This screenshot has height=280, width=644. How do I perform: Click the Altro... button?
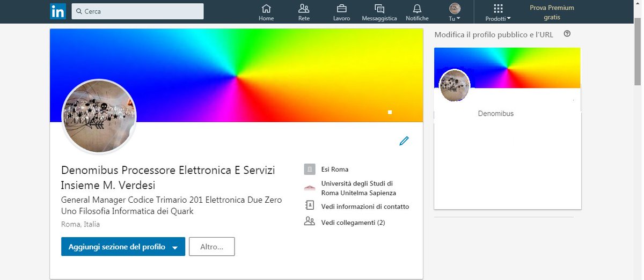point(212,247)
